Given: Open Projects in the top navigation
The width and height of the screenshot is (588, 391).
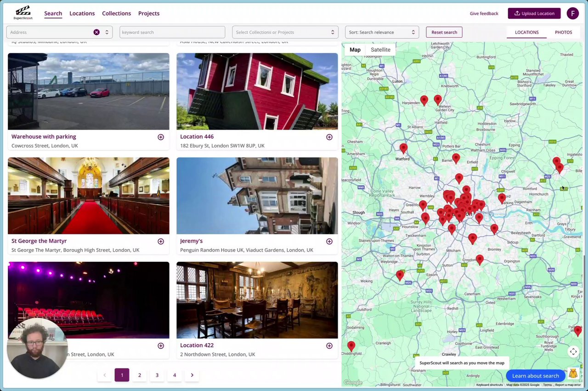Looking at the screenshot, I should pyautogui.click(x=149, y=13).
